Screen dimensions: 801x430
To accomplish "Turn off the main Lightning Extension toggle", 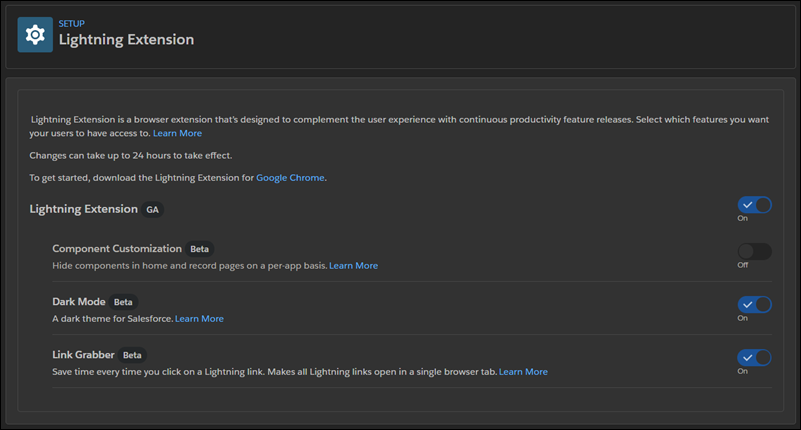I will [x=755, y=205].
